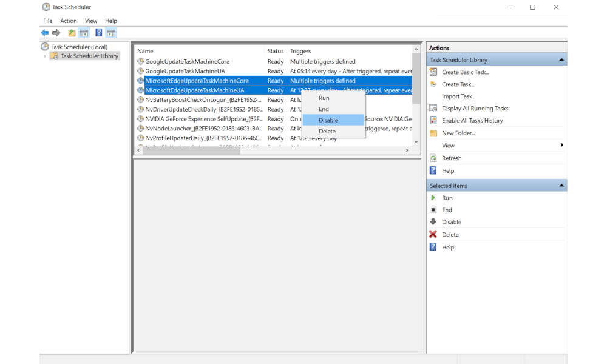Expand the Task Scheduler Library tree node
607x364 pixels.
click(x=45, y=56)
